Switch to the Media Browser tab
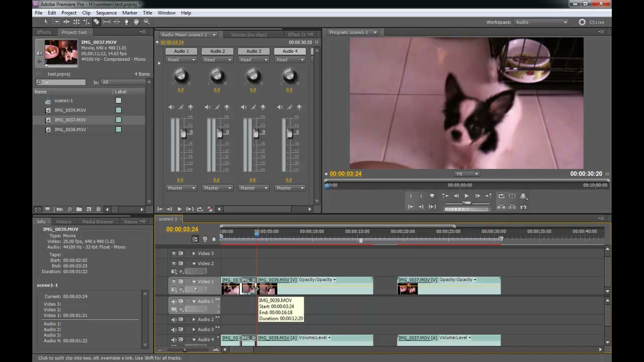Image resolution: width=644 pixels, height=362 pixels. (x=98, y=222)
